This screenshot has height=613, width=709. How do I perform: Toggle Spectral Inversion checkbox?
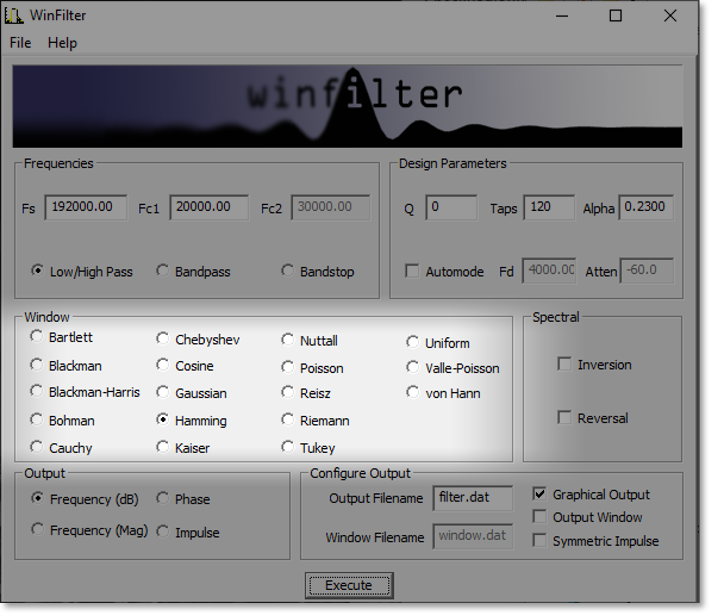point(565,364)
